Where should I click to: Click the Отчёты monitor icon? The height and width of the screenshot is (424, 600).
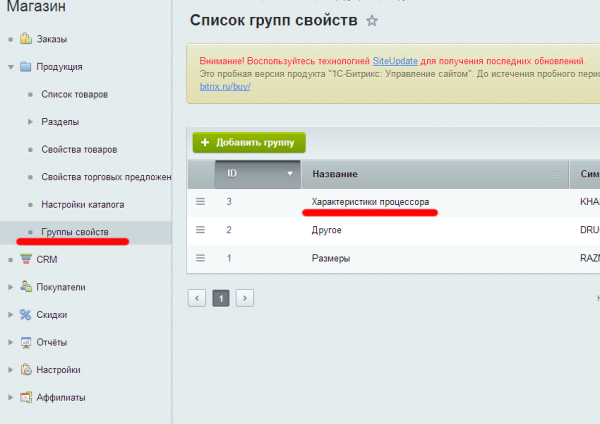(25, 342)
